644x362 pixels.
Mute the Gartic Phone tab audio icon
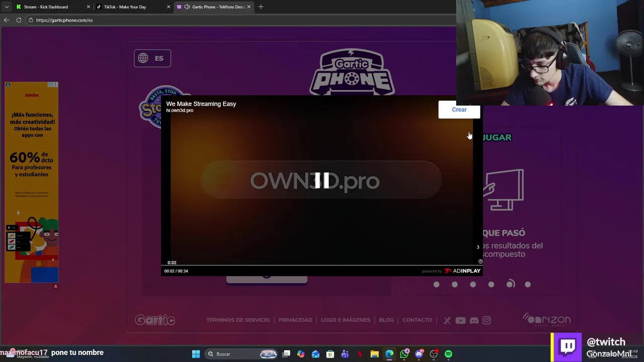[187, 7]
